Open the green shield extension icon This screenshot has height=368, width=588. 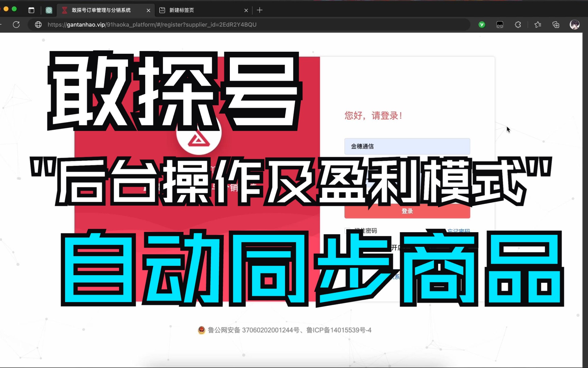(x=482, y=25)
